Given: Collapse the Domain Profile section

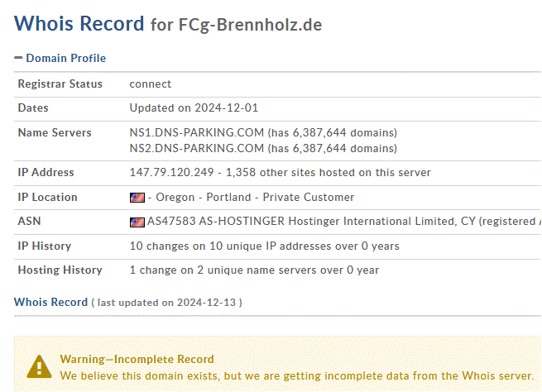Looking at the screenshot, I should 60,58.
